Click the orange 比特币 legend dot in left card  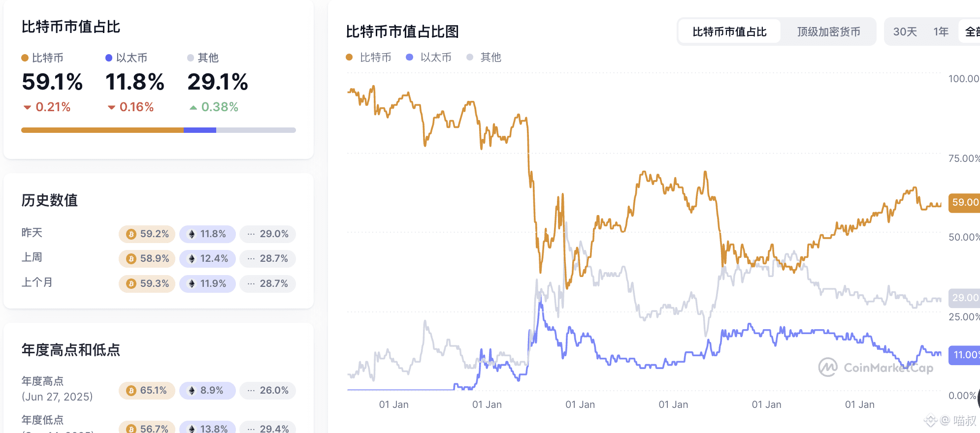point(24,58)
